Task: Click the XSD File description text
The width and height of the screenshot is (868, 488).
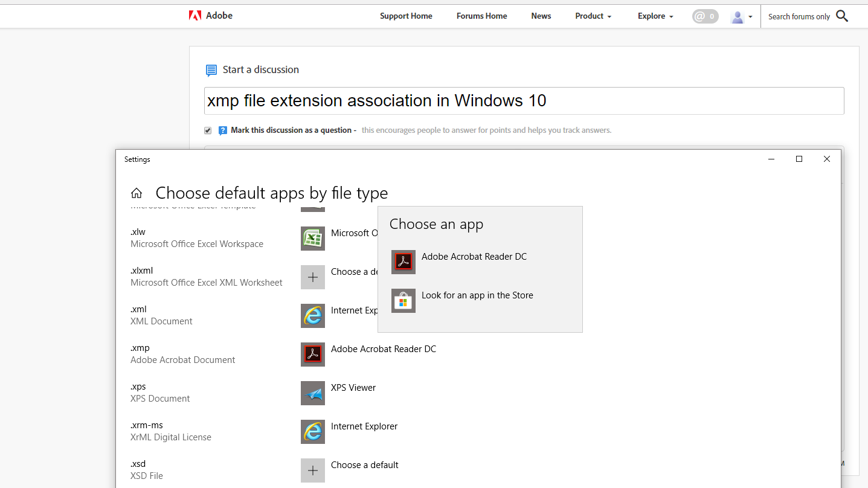Action: 147,476
